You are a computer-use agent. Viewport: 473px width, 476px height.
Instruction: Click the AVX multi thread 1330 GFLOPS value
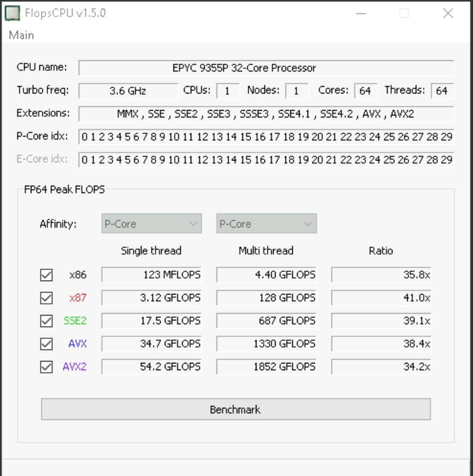coord(266,344)
